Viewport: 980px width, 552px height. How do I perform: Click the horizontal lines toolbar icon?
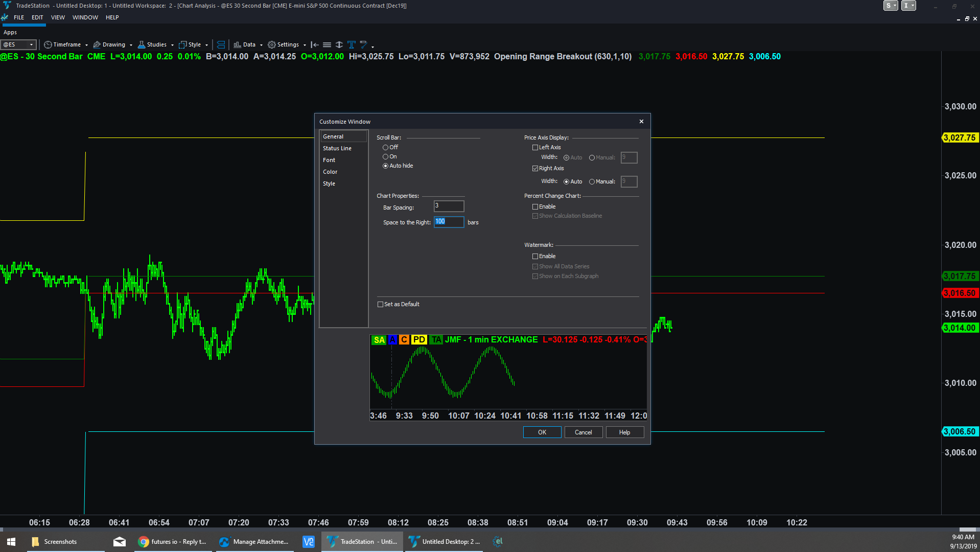(x=327, y=45)
